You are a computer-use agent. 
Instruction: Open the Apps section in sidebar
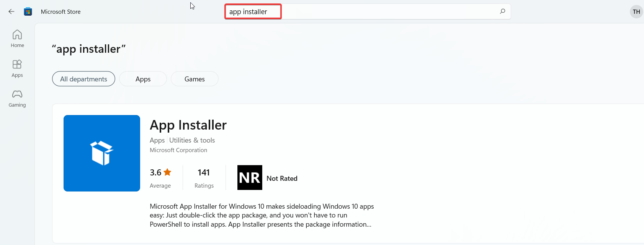(x=17, y=68)
